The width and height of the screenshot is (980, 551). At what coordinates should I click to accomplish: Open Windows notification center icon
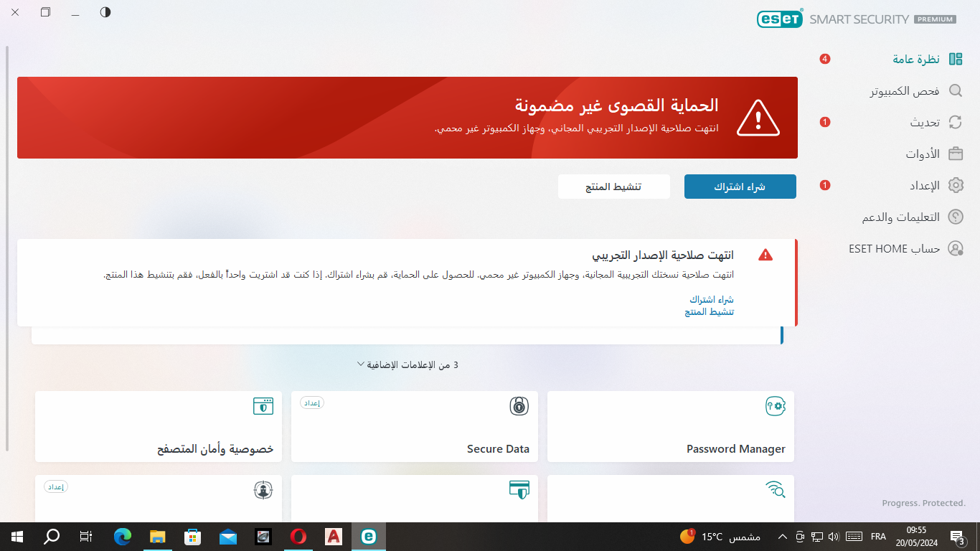coord(957,537)
